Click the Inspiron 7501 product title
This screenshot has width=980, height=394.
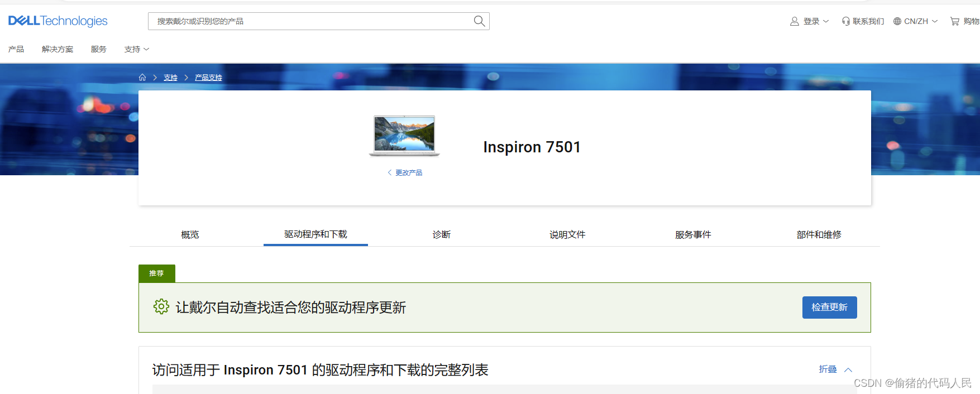point(532,147)
